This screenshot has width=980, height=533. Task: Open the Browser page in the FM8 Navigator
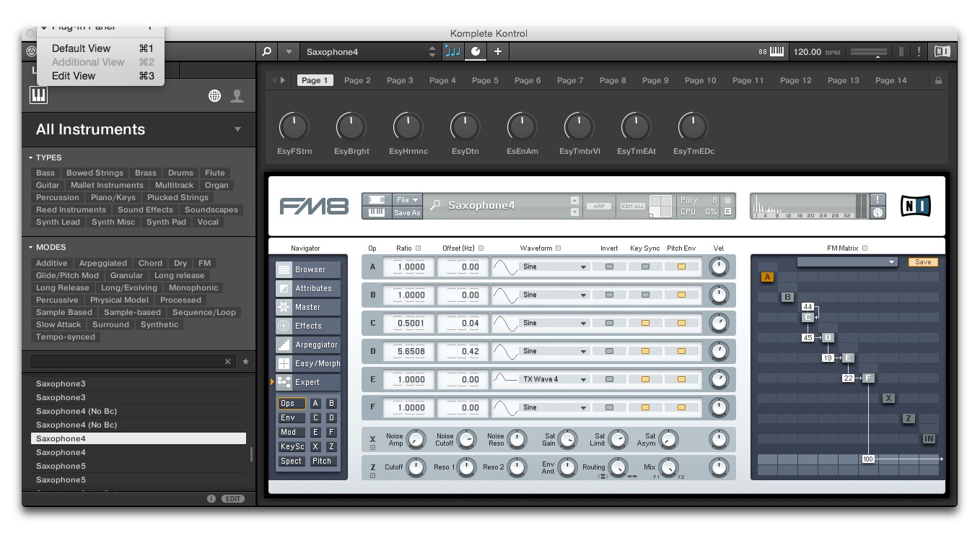click(308, 269)
